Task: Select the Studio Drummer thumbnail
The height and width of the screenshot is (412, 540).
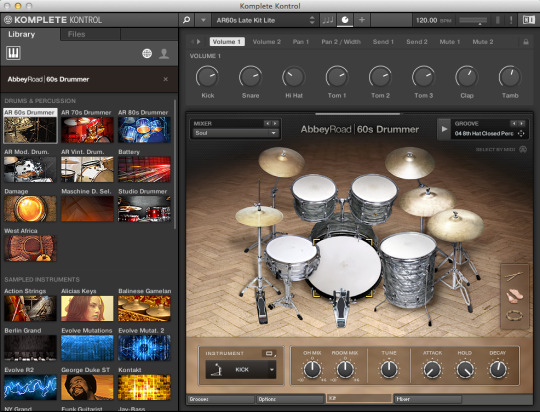Action: tap(144, 209)
